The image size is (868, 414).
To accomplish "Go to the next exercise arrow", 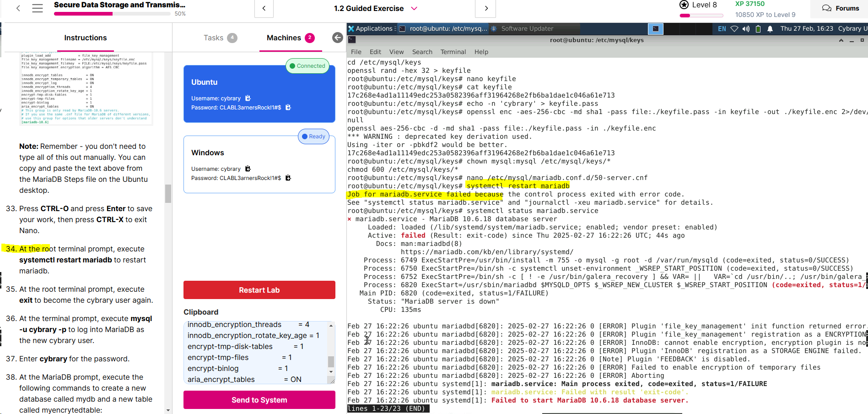I will [x=486, y=9].
